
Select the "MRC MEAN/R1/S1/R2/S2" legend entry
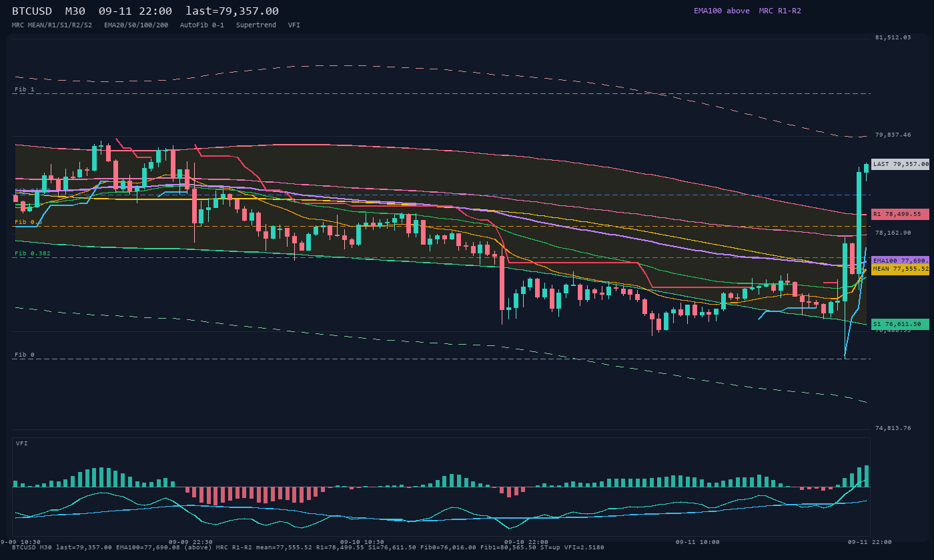click(x=52, y=25)
